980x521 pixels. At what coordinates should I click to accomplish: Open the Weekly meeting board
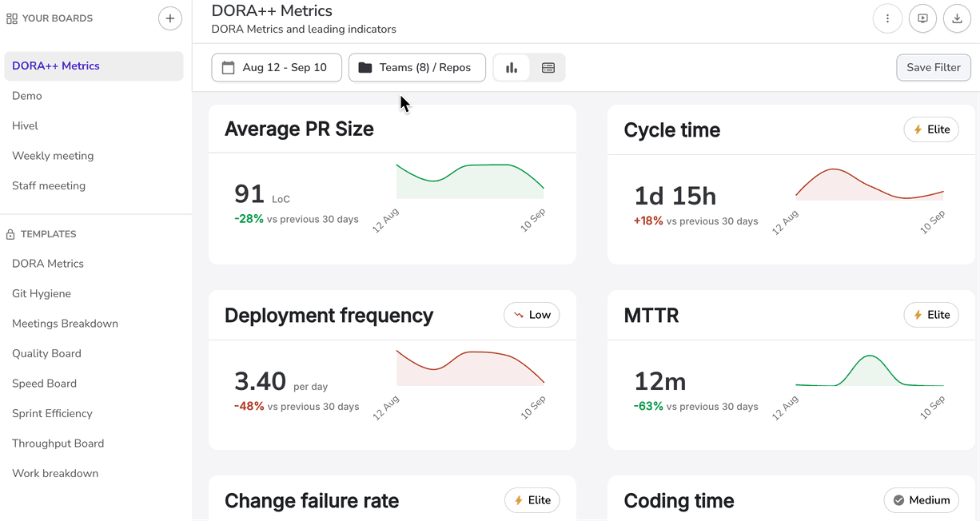[x=53, y=156]
